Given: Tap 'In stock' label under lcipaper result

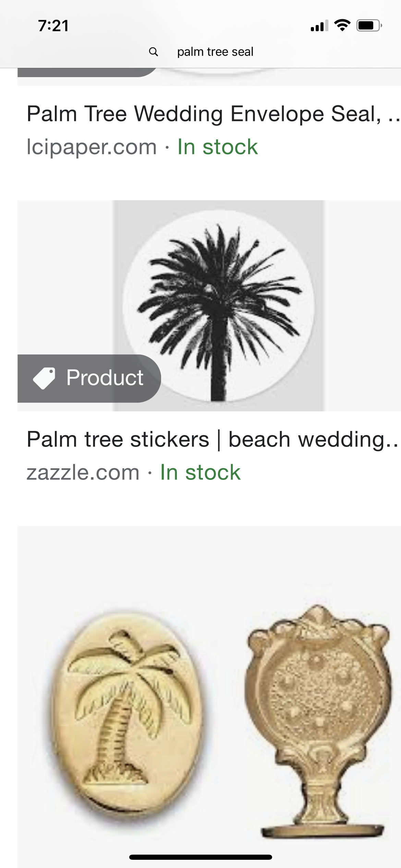Looking at the screenshot, I should [x=217, y=147].
